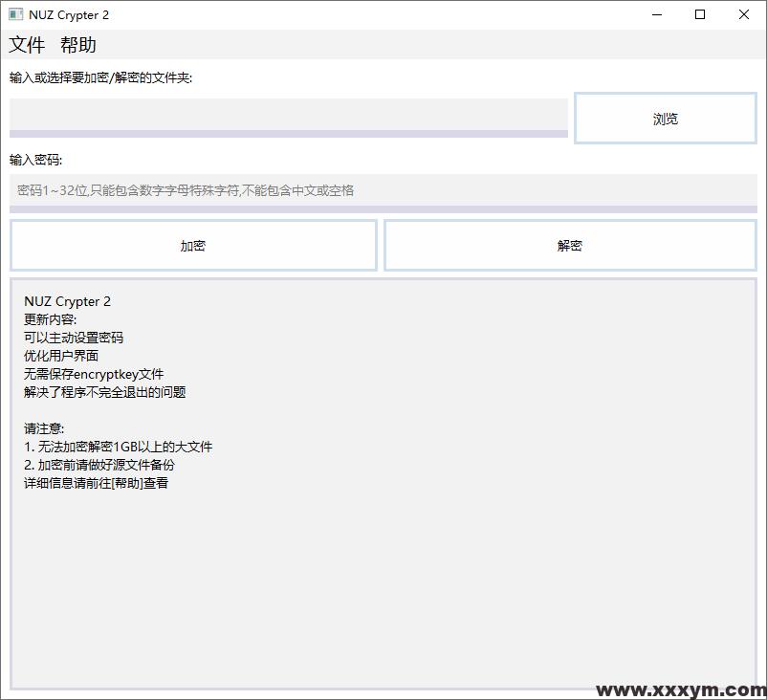The width and height of the screenshot is (767, 700).
Task: Focus the 密码 password input field
Action: 383,190
